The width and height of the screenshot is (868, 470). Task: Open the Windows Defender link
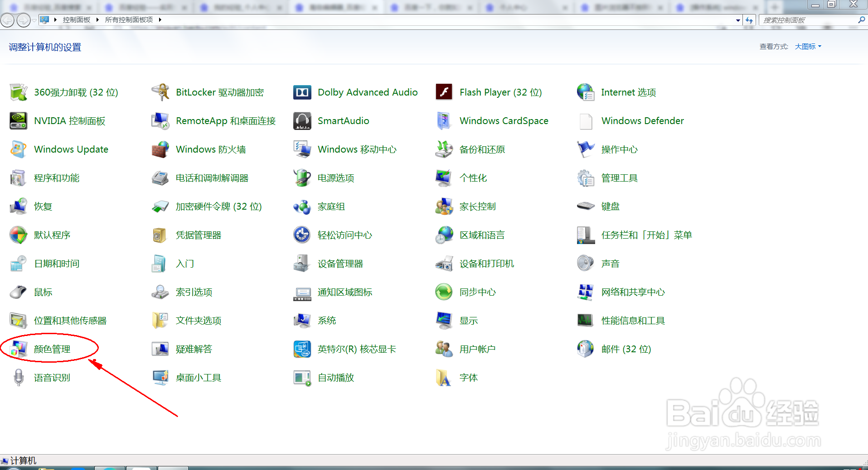[x=643, y=121]
